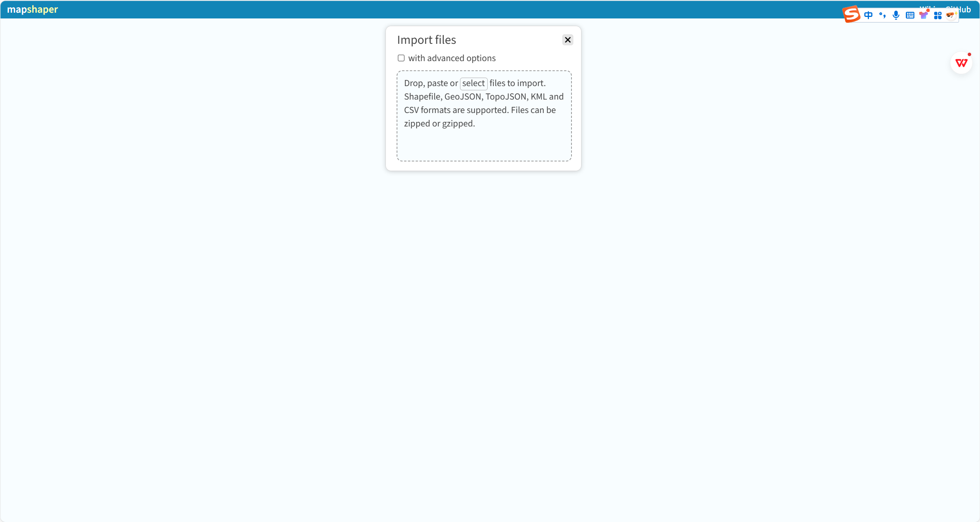This screenshot has height=522, width=980.
Task: Close the Import files dialog
Action: [568, 40]
